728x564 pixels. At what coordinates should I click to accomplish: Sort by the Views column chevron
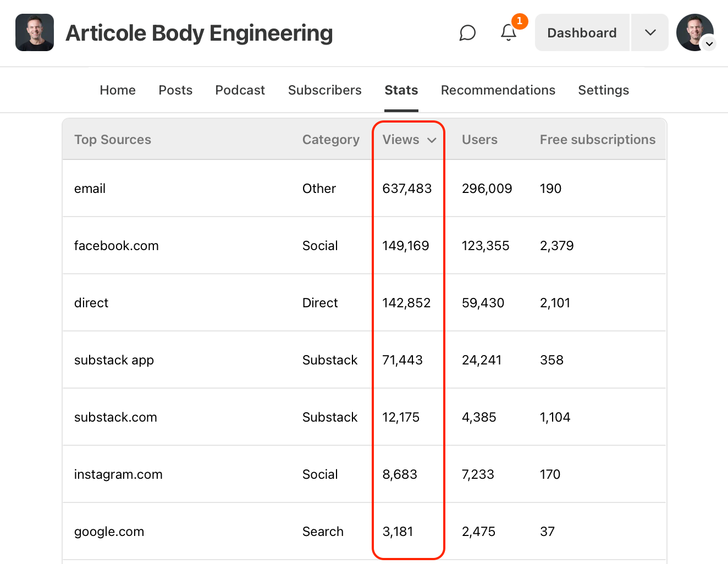(x=432, y=140)
